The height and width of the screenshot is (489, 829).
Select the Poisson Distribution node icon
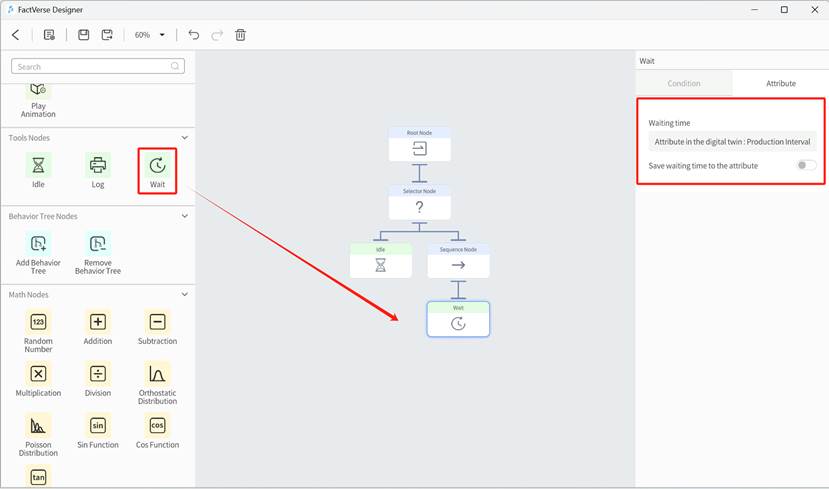[38, 425]
